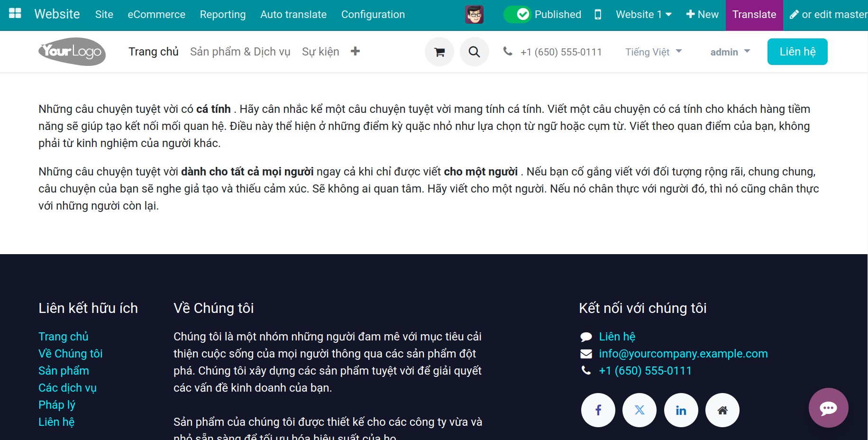The height and width of the screenshot is (440, 868).
Task: Go to Trang chủ in navbar
Action: [x=154, y=51]
